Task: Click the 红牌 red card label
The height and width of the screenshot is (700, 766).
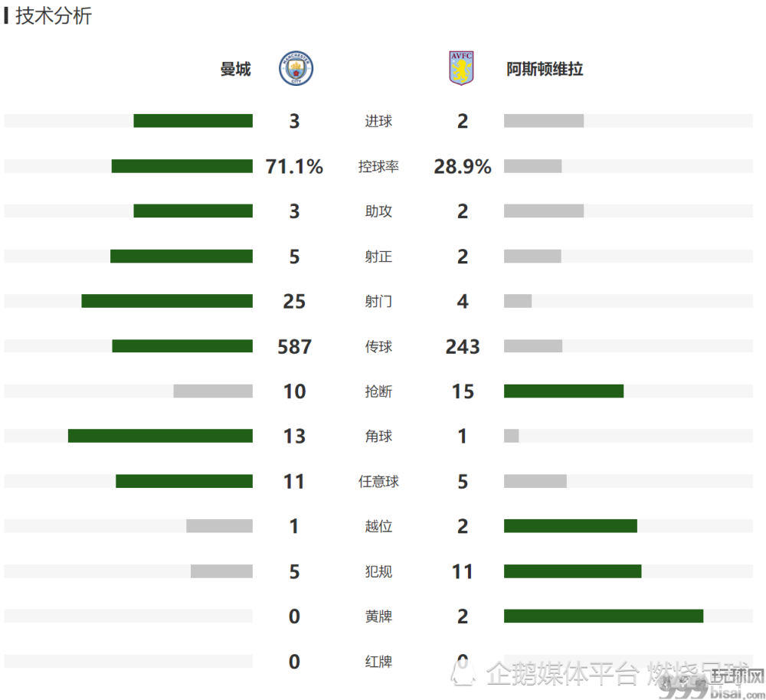Action: pos(378,662)
